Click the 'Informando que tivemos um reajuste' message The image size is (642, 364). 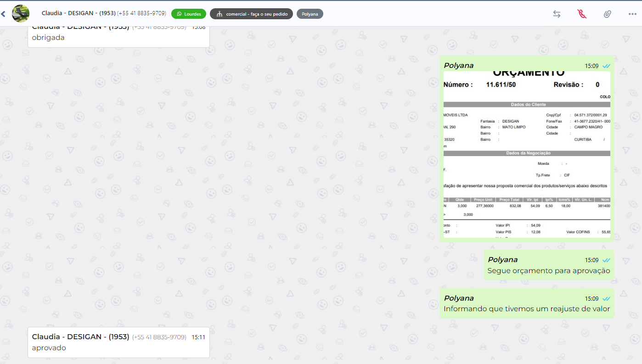pos(526,309)
